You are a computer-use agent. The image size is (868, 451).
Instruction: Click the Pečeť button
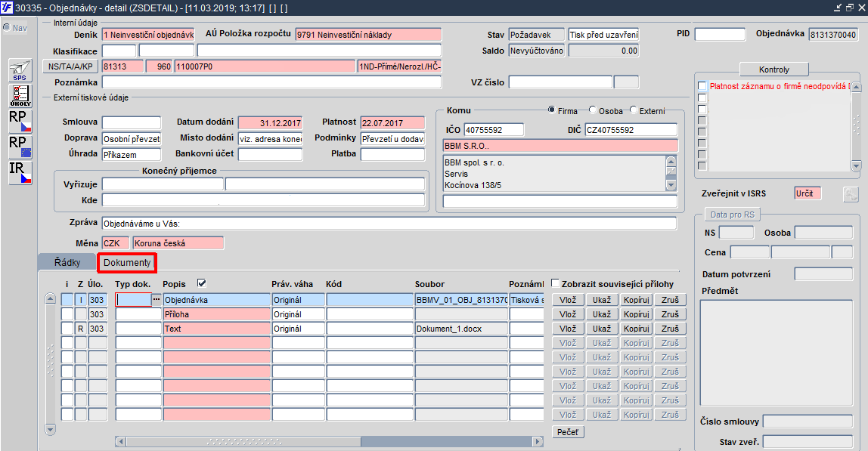tap(568, 432)
